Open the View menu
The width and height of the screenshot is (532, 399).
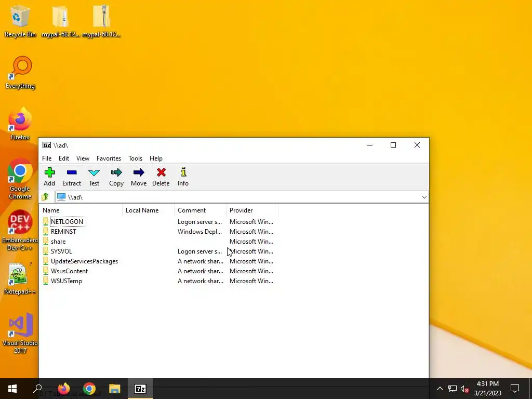(x=83, y=158)
